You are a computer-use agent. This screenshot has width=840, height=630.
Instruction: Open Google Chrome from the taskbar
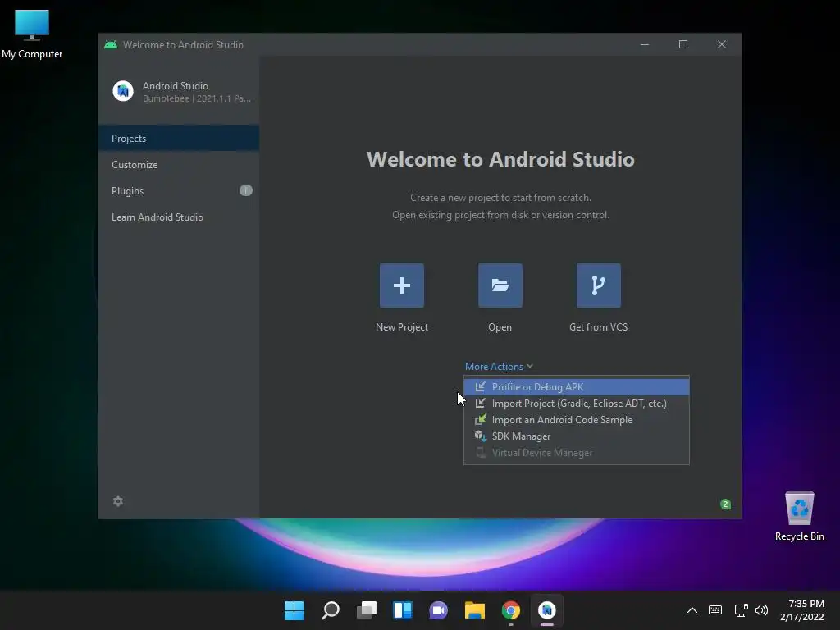click(x=510, y=610)
